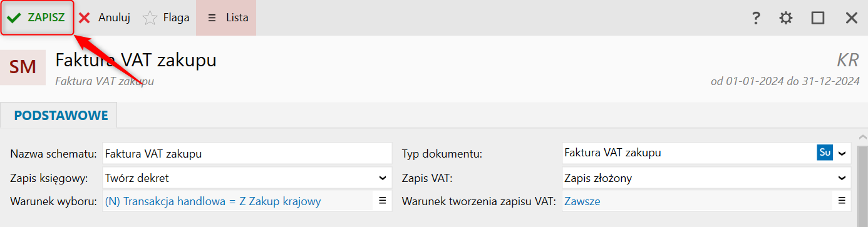Save with the ZAPISZ button
This screenshot has width=868, height=227.
(x=37, y=18)
